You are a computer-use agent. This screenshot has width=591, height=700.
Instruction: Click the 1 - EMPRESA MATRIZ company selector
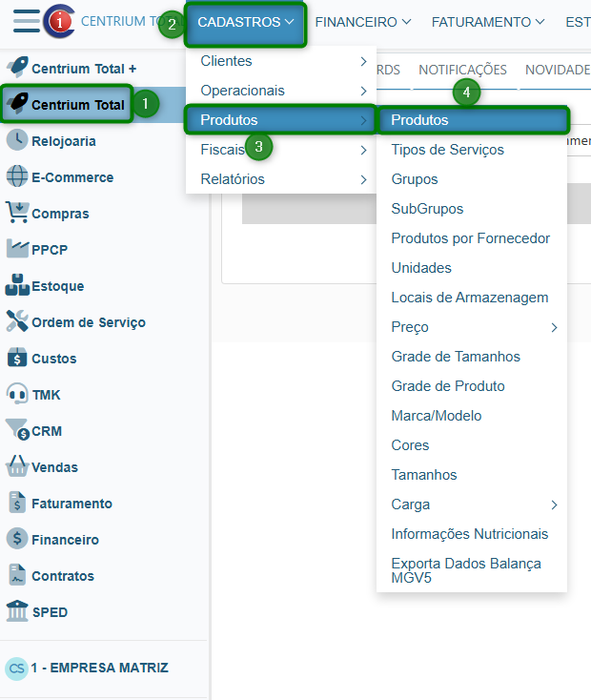click(x=98, y=668)
